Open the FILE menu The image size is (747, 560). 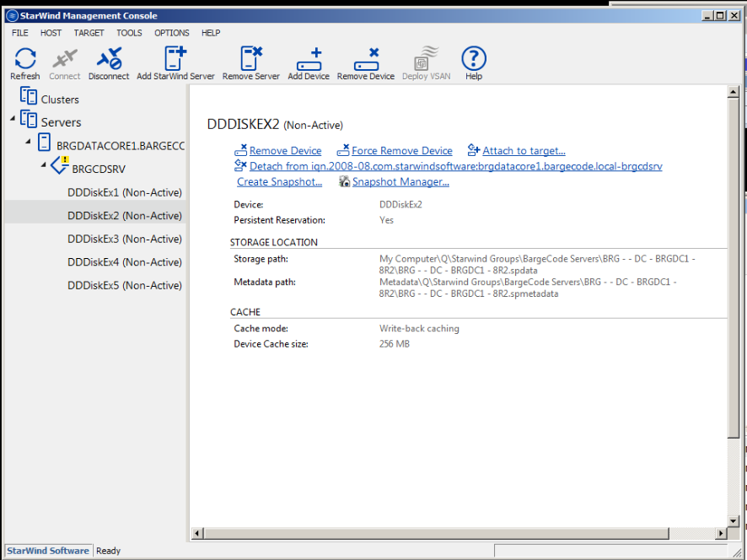click(x=20, y=33)
